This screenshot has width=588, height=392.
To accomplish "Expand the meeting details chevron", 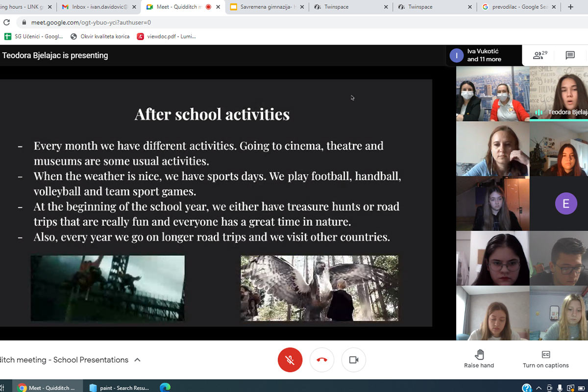I will pos(138,360).
